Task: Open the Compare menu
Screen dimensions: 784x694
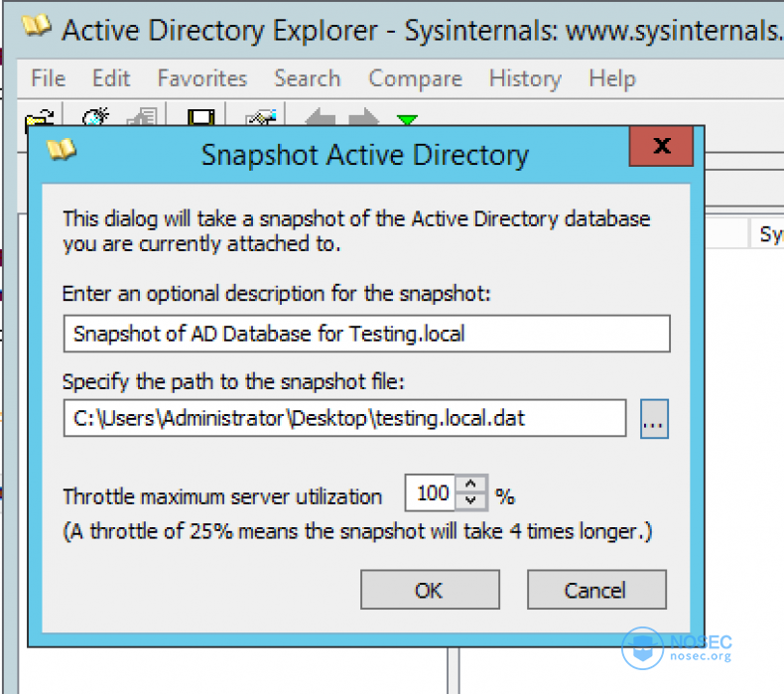Action: point(415,78)
